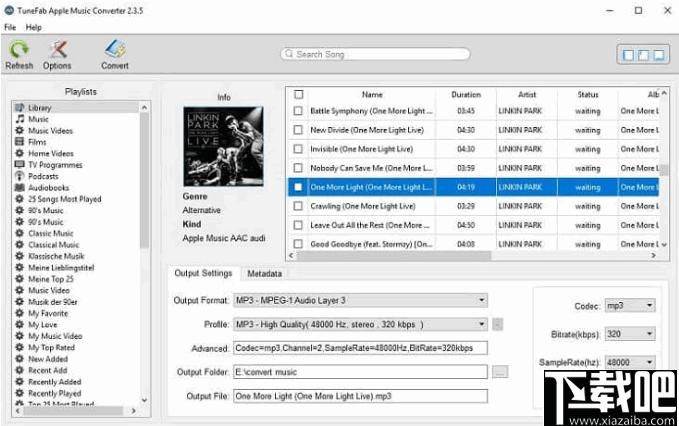
Task: Click the Output File text field
Action: [360, 396]
